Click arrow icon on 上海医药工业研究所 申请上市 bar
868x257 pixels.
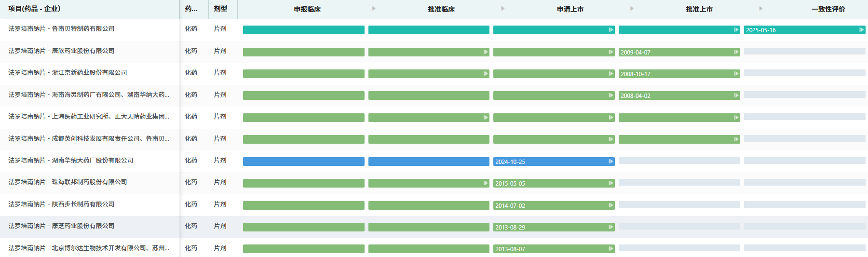610,117
